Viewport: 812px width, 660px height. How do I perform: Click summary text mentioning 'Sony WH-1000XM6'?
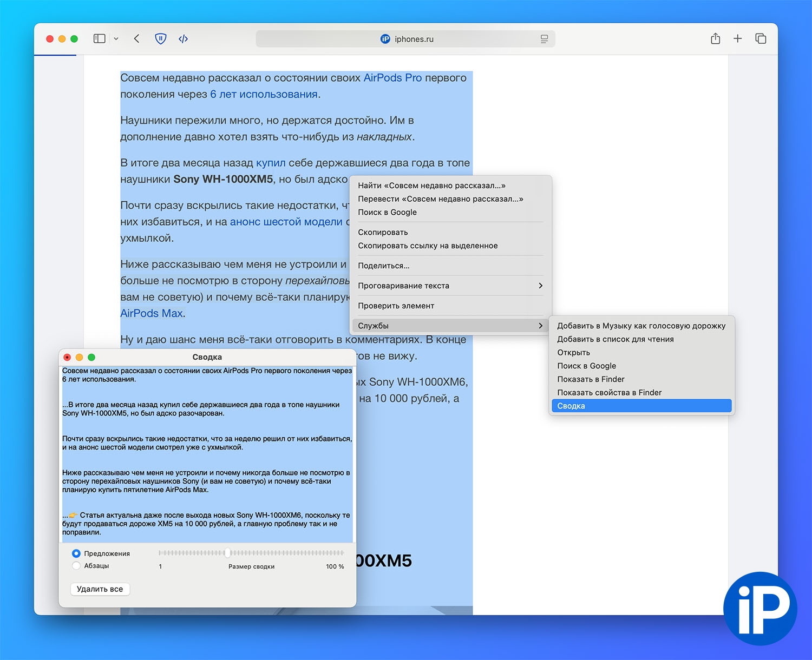[x=206, y=524]
